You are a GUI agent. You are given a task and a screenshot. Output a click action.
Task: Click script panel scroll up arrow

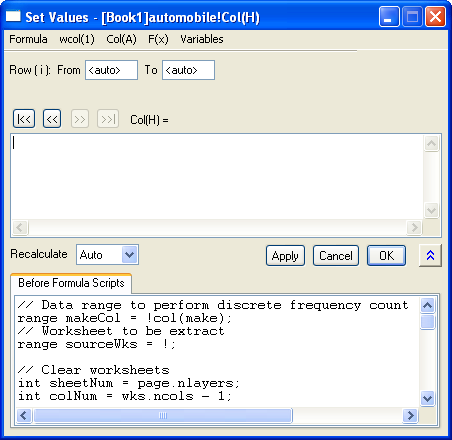[x=427, y=305]
